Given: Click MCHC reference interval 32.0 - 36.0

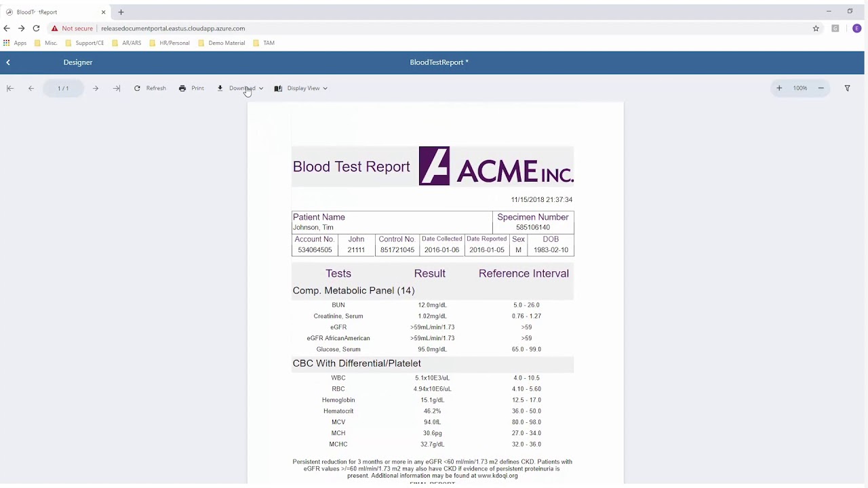Looking at the screenshot, I should (x=526, y=445).
